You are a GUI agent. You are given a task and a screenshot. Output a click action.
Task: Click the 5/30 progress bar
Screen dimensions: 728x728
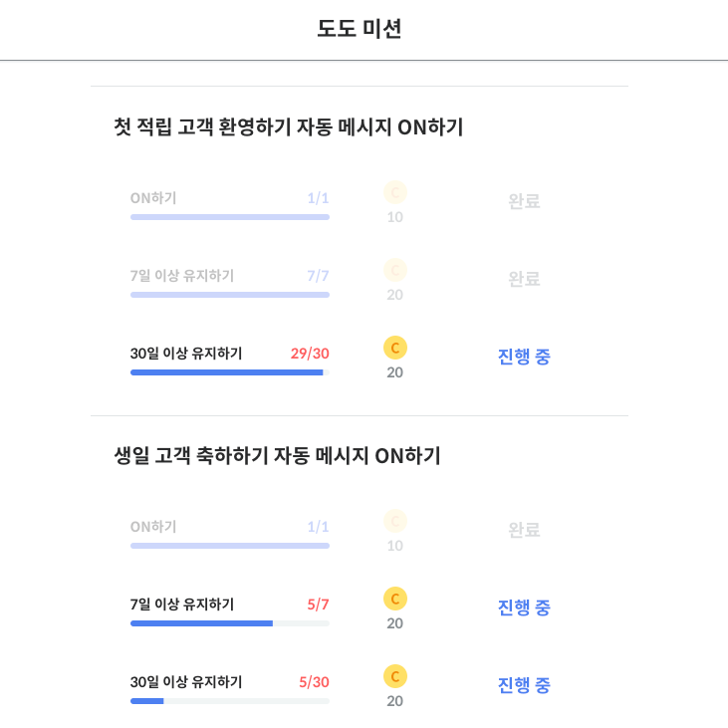[230, 701]
